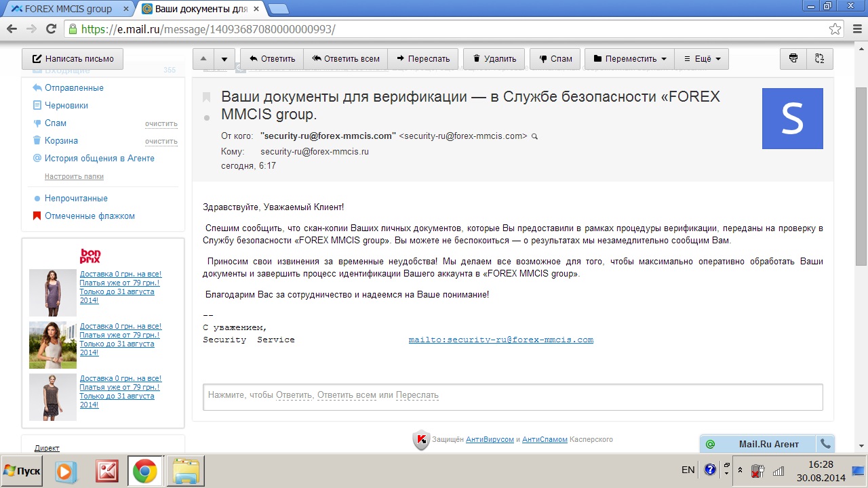Screen dimensions: 868x488
Task: Mark message as Спам in toolbar
Action: click(x=555, y=58)
